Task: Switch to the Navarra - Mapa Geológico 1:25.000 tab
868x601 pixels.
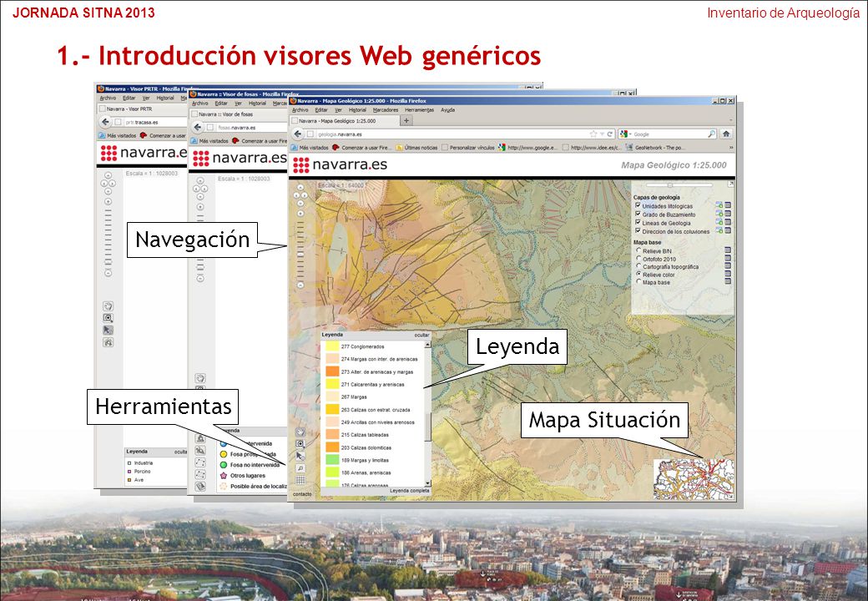Action: (345, 121)
